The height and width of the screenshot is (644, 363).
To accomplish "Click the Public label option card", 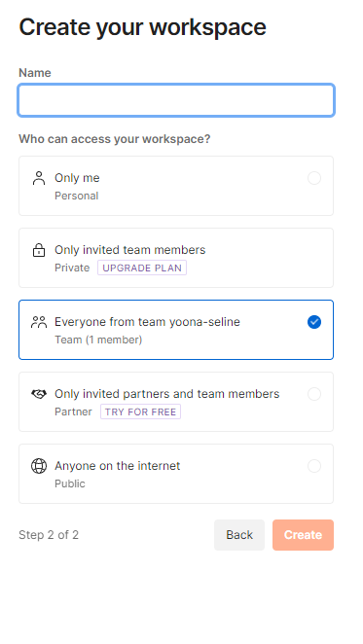I will pos(176,474).
